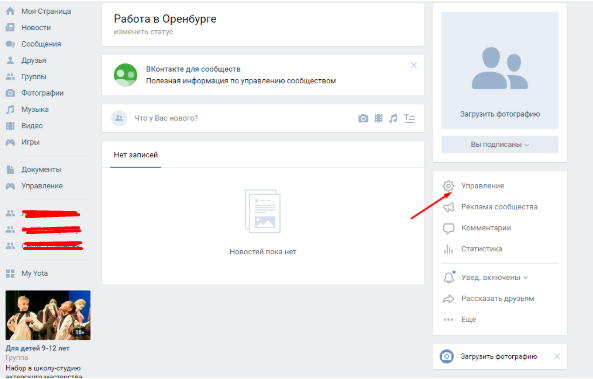Click the Для детей 9-12 лет ad title
Viewport: 593px width, 379px height.
(x=37, y=348)
